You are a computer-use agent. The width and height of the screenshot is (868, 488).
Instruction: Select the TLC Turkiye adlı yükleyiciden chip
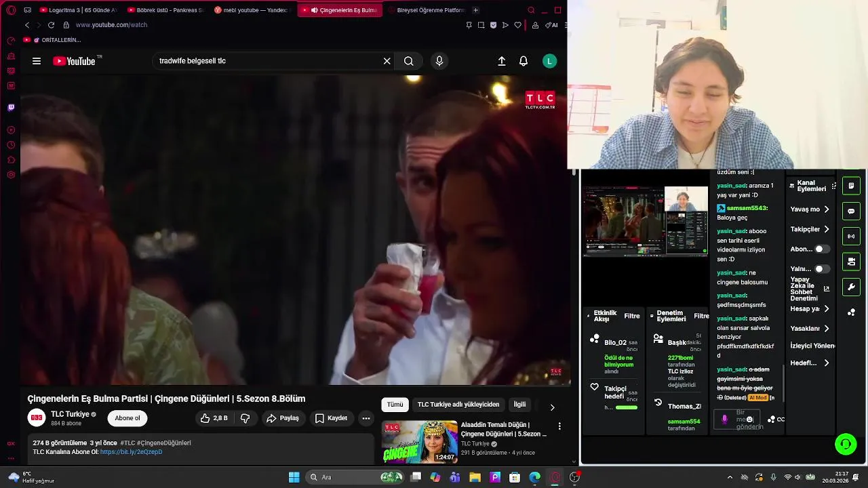pos(458,405)
